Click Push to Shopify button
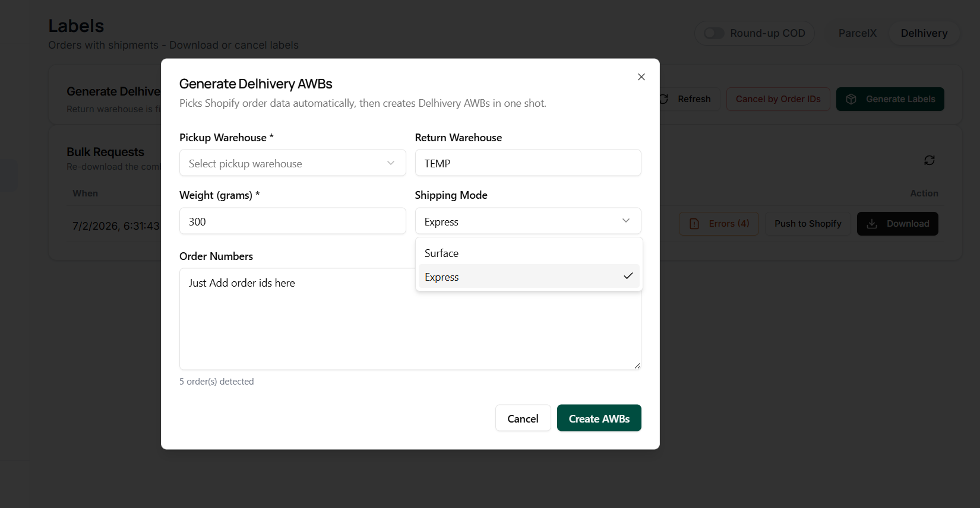Viewport: 980px width, 508px height. click(808, 224)
